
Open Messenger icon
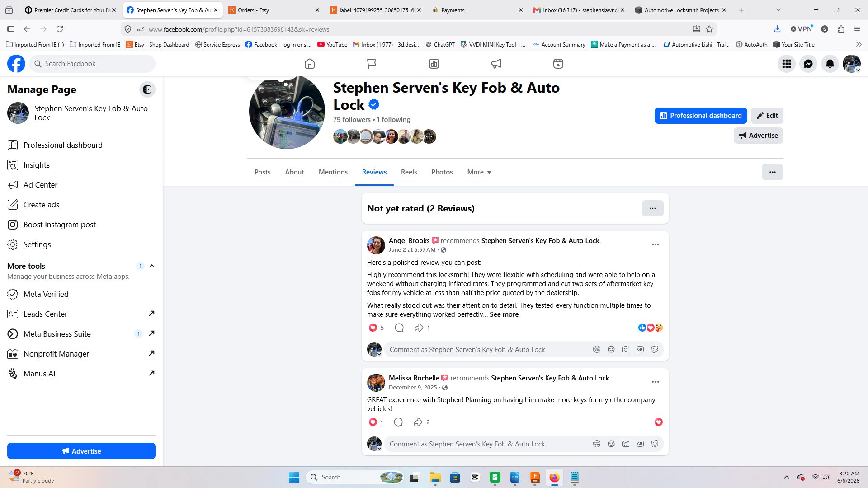click(808, 64)
